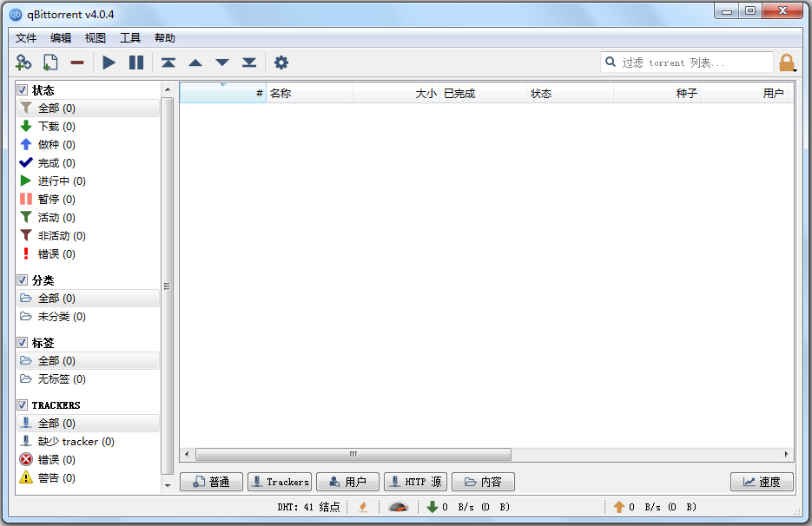Switch to the 普通 tab
Screen dimensions: 812x526
pos(211,482)
